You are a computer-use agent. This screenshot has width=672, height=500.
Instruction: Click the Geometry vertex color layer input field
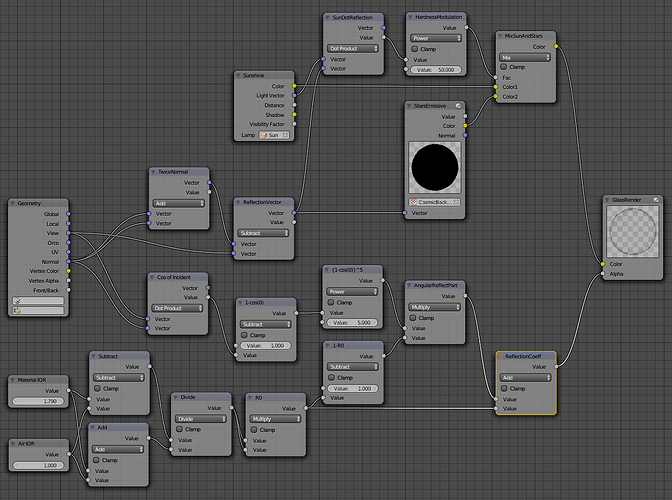click(38, 310)
